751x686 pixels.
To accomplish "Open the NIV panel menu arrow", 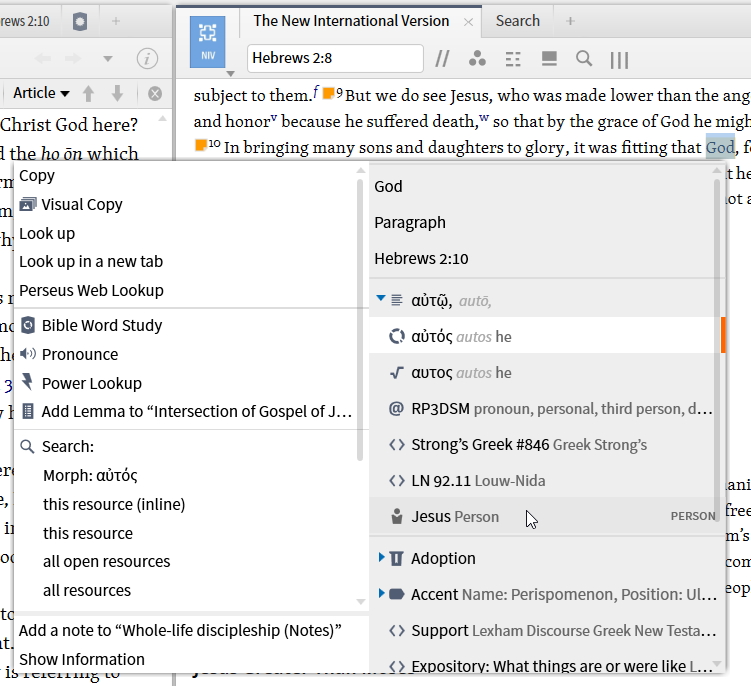I will pos(230,74).
